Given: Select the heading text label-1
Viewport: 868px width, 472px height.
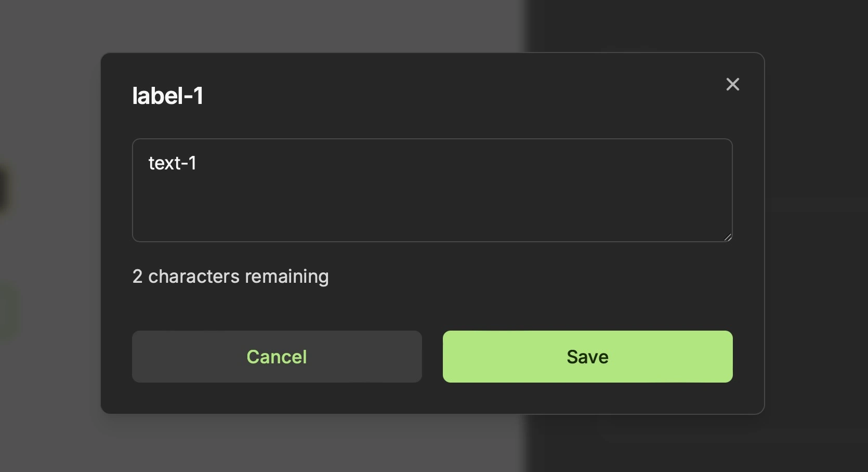Looking at the screenshot, I should pos(167,96).
